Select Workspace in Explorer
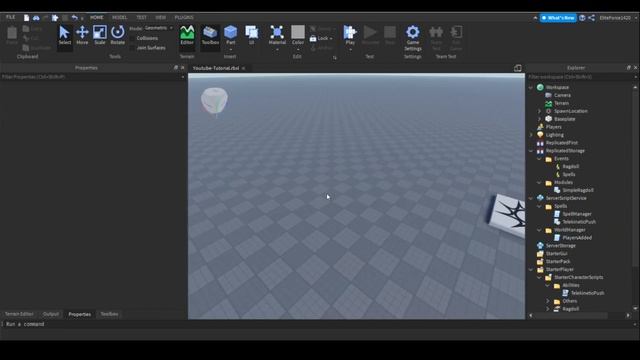640x360 pixels. click(x=557, y=87)
